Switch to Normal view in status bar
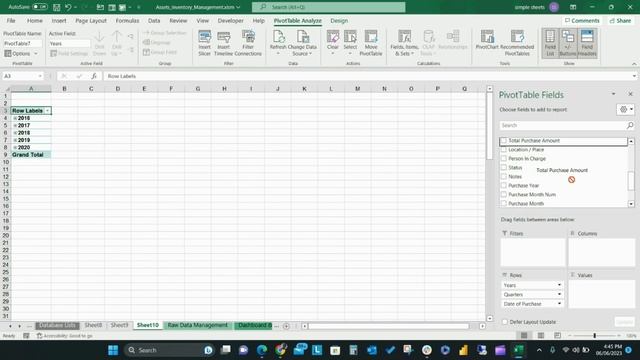640x360 pixels. pyautogui.click(x=524, y=336)
